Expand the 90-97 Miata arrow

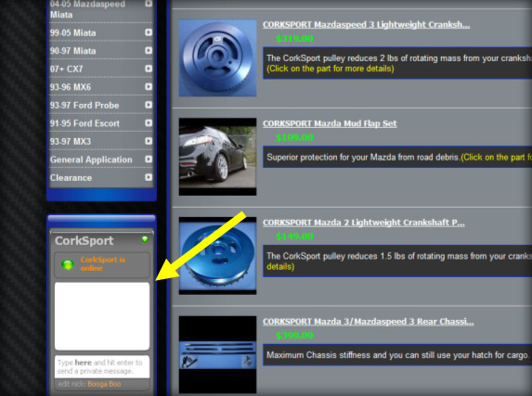149,50
